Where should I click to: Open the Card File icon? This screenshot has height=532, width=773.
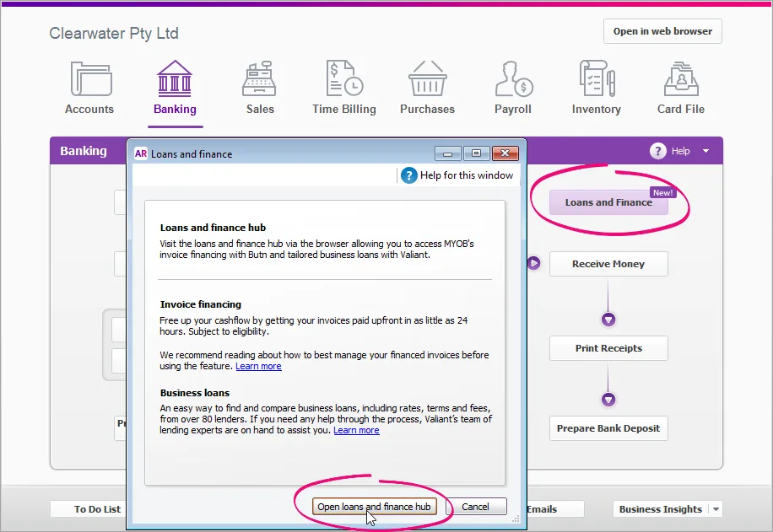(x=681, y=78)
